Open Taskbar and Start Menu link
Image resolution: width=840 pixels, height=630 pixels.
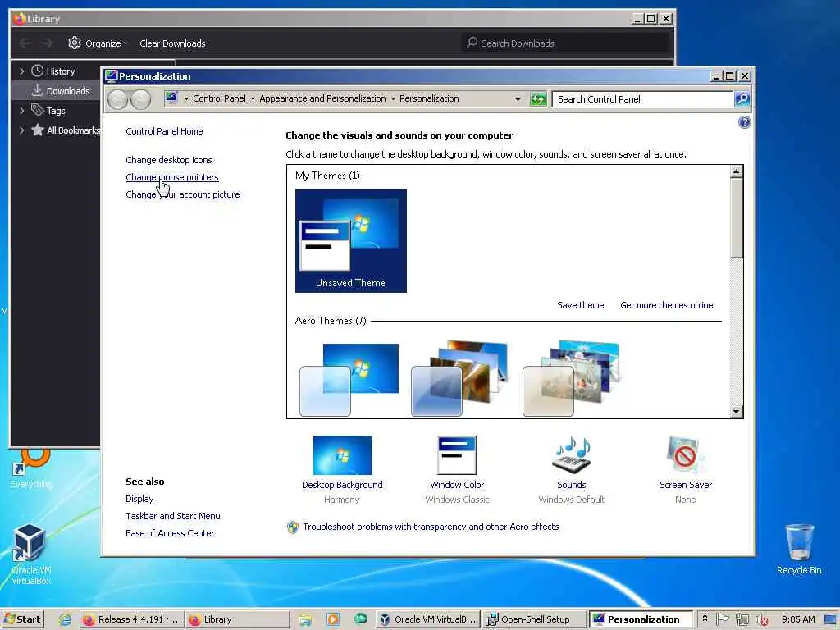click(172, 516)
